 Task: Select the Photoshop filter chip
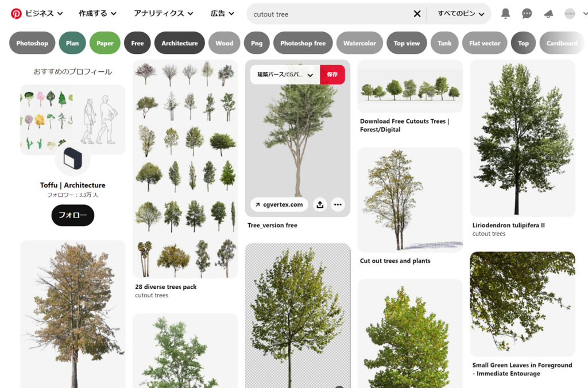pyautogui.click(x=32, y=43)
